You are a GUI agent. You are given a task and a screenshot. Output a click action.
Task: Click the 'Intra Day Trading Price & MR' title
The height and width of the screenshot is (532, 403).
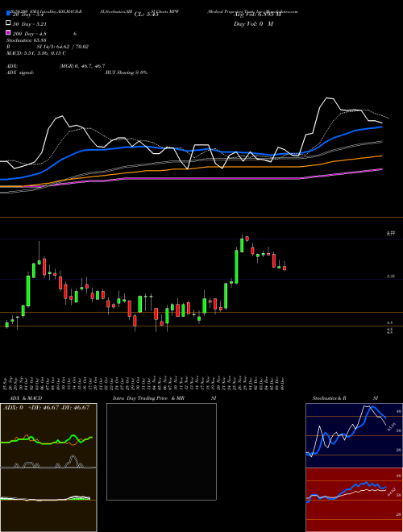point(148,398)
